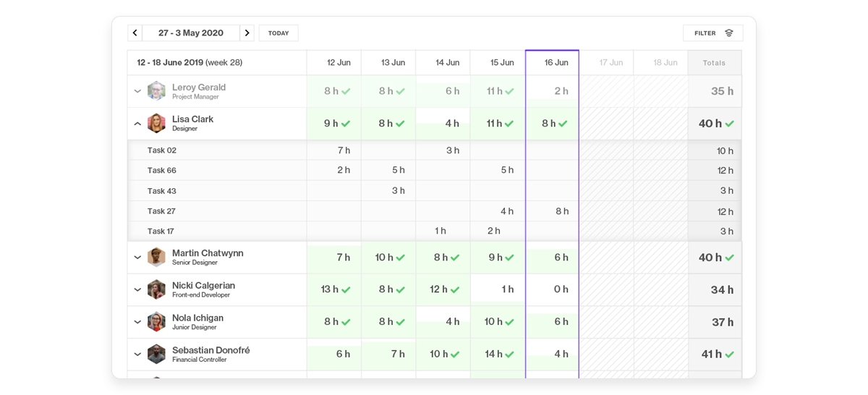Click the next week arrow

pyautogui.click(x=247, y=33)
